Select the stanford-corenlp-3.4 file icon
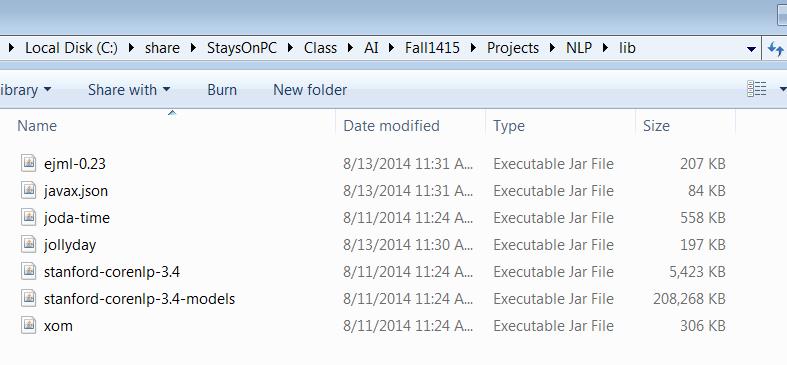Image resolution: width=787 pixels, height=365 pixels. [29, 272]
